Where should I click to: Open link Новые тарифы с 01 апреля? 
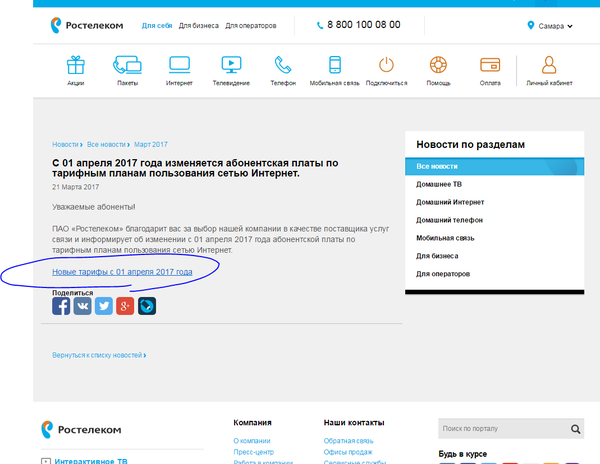122,271
